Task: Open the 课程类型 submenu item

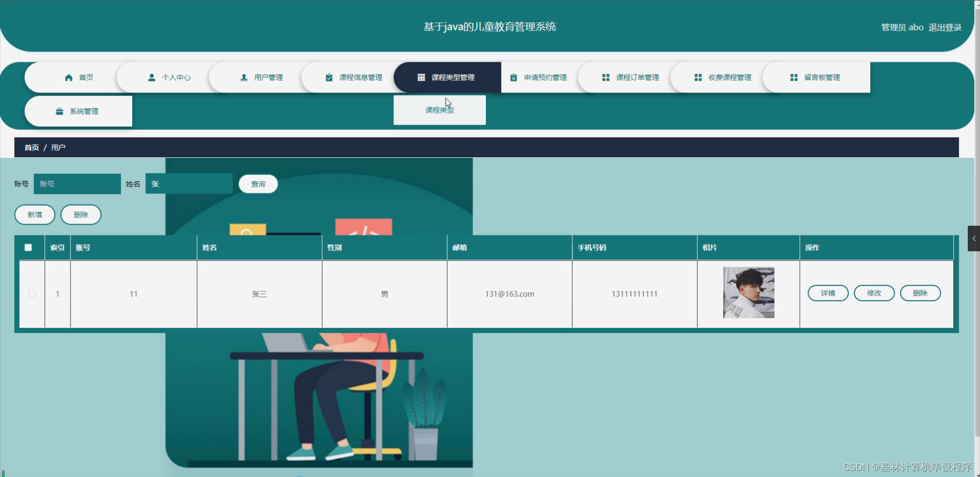Action: coord(439,109)
